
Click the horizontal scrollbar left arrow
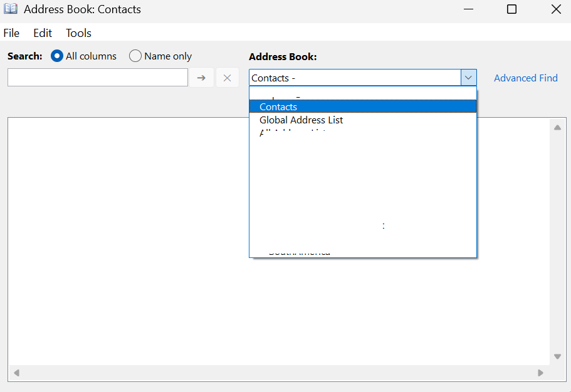pos(16,373)
